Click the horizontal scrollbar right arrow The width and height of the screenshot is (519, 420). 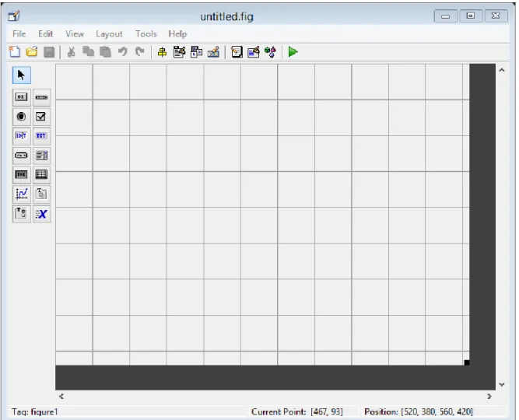coord(489,396)
